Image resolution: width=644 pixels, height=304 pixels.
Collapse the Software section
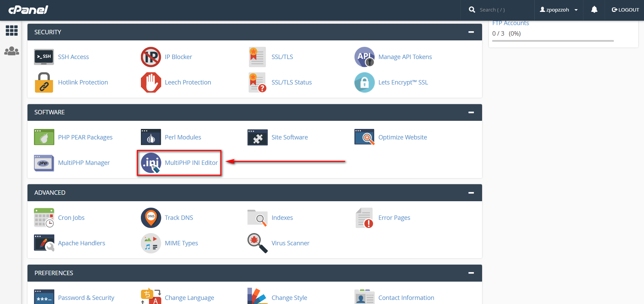471,112
